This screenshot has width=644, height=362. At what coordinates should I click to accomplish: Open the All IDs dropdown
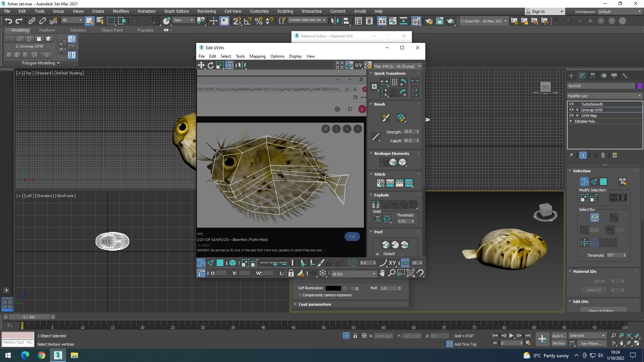(x=354, y=274)
